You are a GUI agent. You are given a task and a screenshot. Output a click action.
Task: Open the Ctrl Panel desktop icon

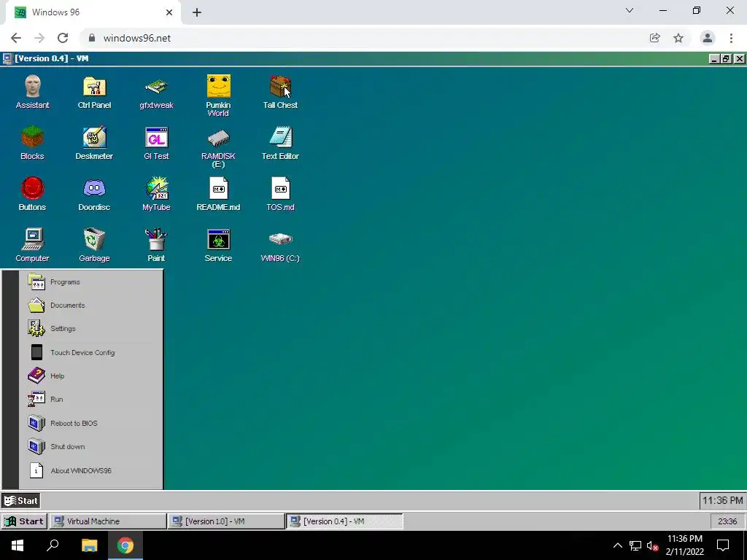[x=94, y=92]
